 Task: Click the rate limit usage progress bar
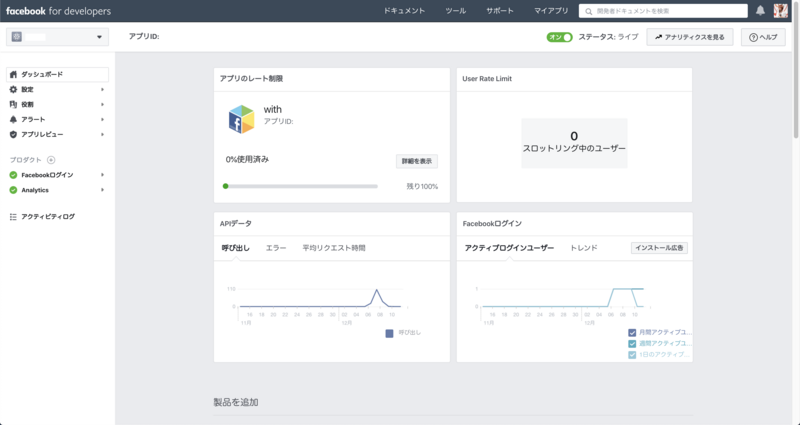[x=300, y=186]
